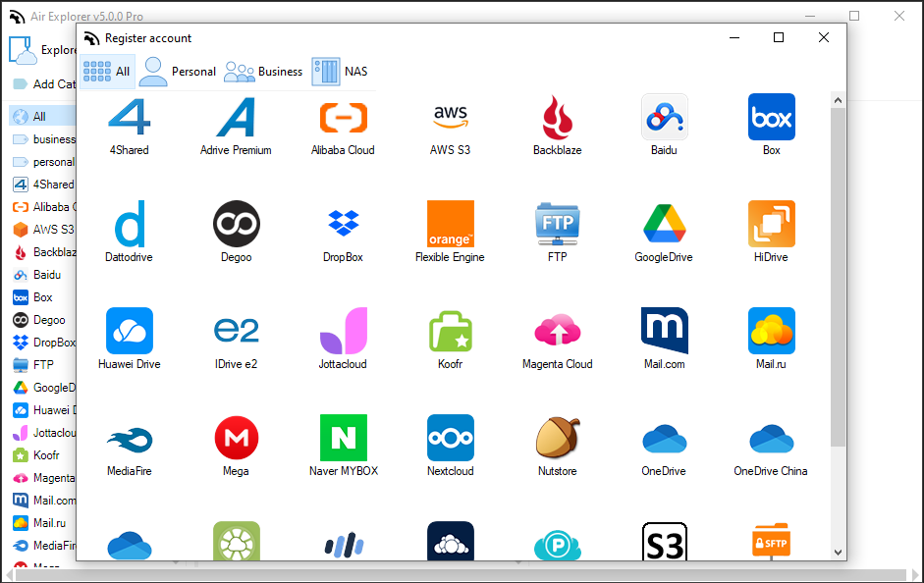Click the horizontal scrollbar in the main window
Screen dimensions: 924x583
pos(461,575)
